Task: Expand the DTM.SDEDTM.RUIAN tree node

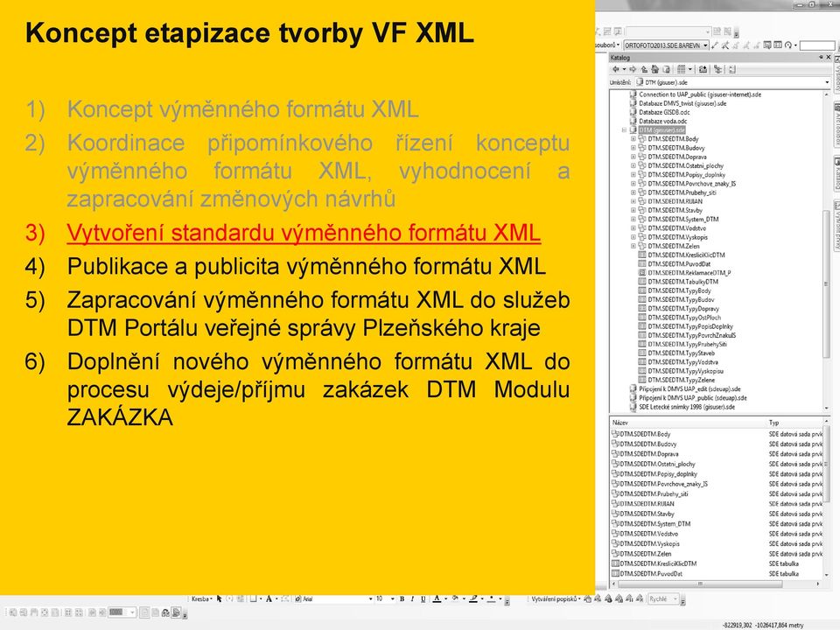Action: [633, 201]
